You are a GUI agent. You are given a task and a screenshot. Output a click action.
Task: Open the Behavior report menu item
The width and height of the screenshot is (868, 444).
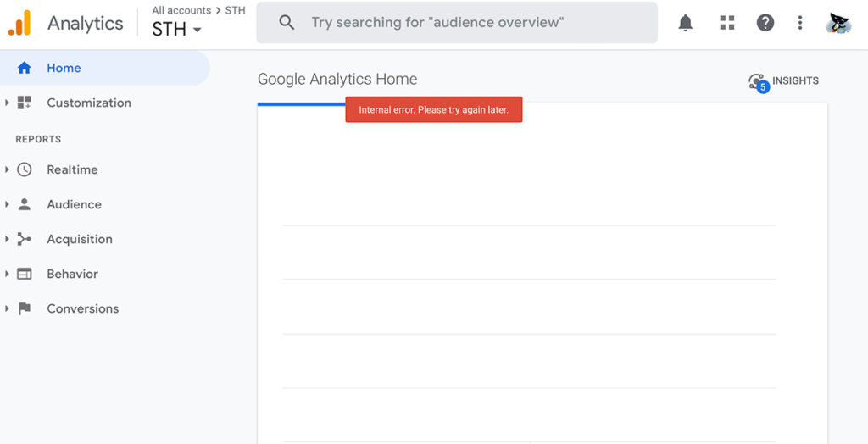tap(73, 274)
